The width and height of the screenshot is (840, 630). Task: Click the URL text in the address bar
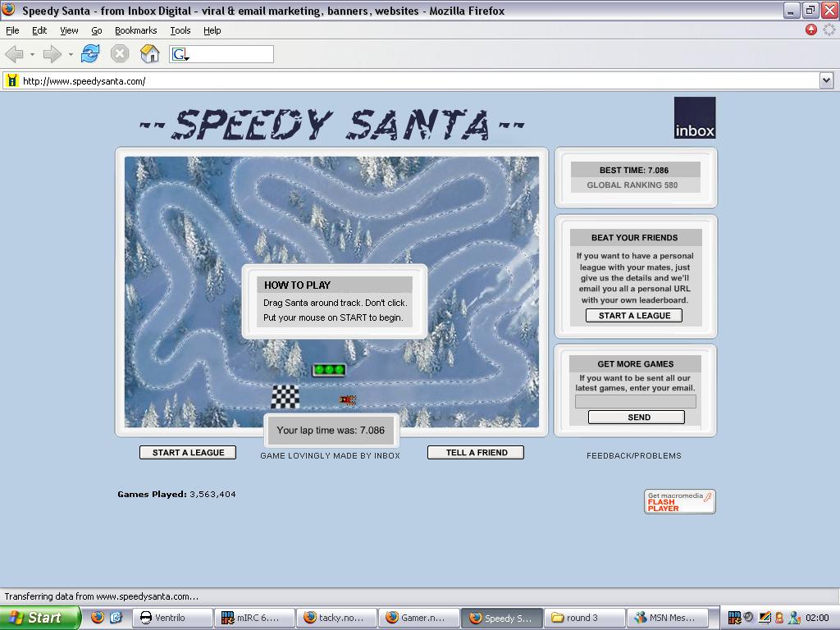point(84,81)
